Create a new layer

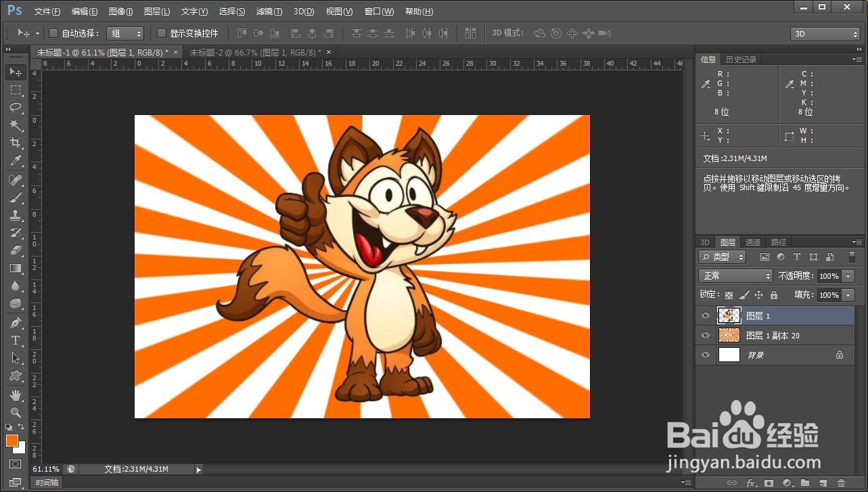(823, 483)
